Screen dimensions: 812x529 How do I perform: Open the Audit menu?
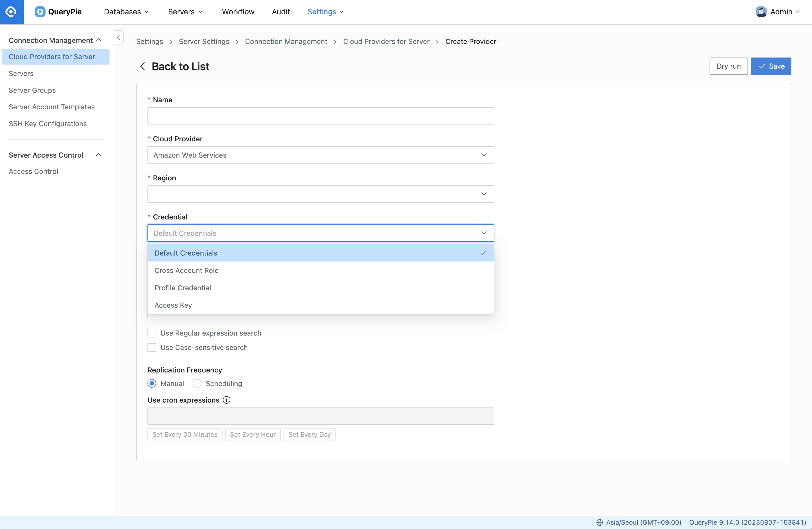click(x=281, y=12)
